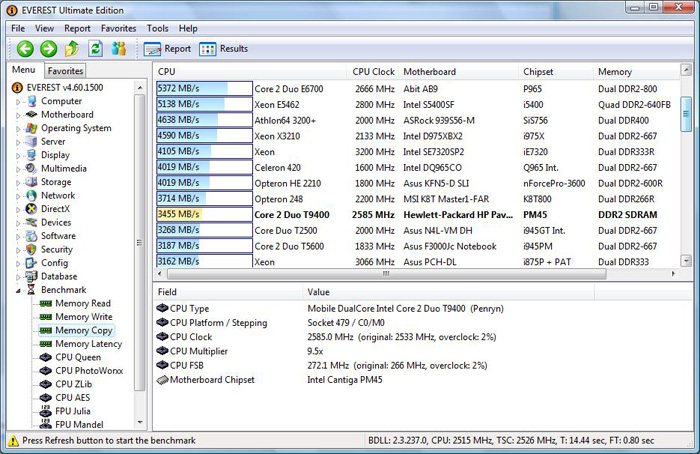Sort by CPU Clock column header

[373, 72]
